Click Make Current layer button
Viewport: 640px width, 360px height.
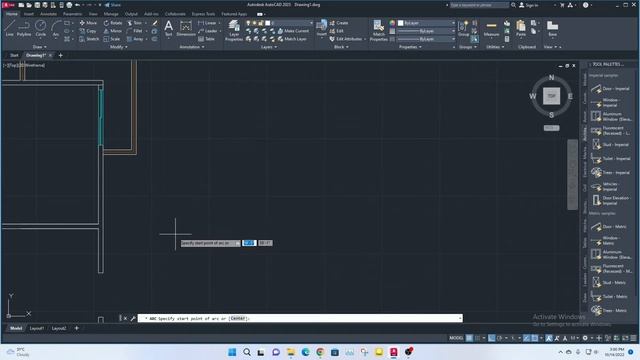coord(293,31)
